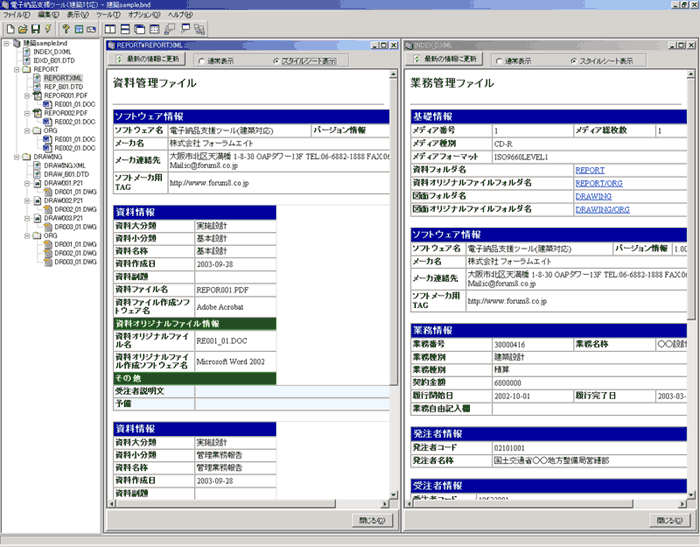Click the Save floppy disk icon
The image size is (700, 547).
36,29
